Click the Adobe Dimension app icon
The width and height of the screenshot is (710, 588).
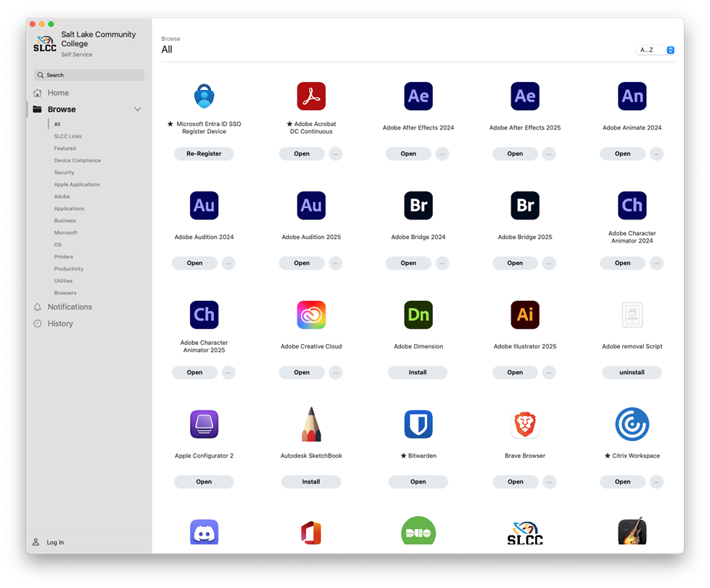(418, 315)
